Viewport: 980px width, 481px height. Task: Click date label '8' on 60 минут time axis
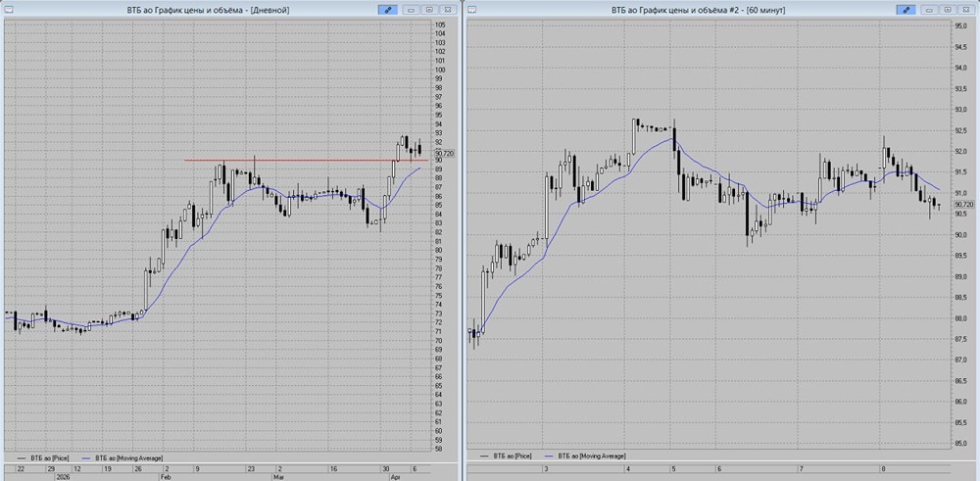[x=884, y=468]
